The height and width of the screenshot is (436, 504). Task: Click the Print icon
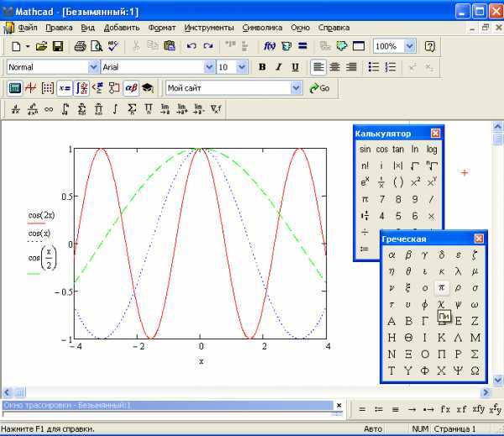tap(80, 46)
